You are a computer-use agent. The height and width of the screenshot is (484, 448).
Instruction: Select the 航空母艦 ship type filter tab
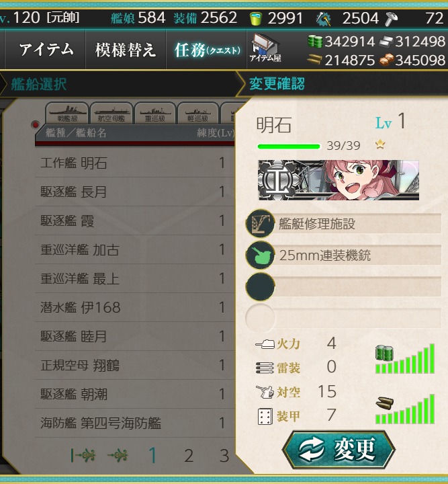click(x=111, y=114)
